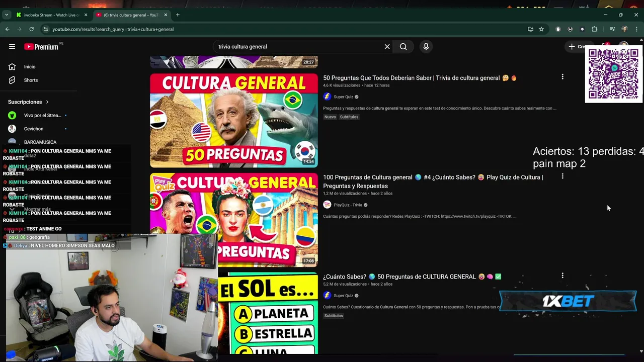The image size is (644, 362).
Task: Open the YouTube hamburger guide menu
Action: coord(12,47)
